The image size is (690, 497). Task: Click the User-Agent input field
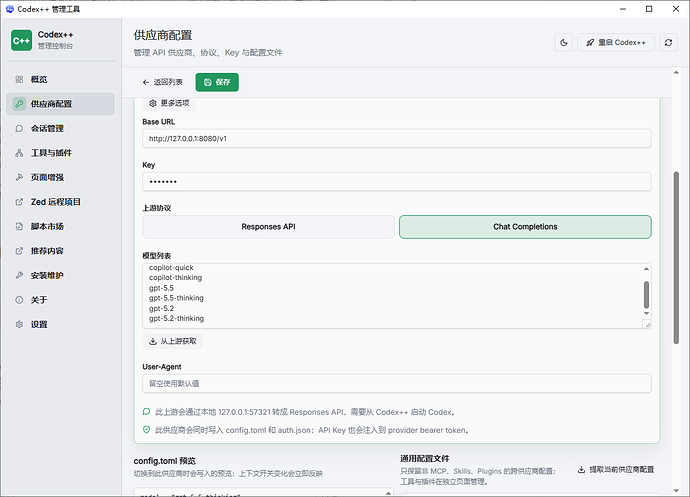396,383
